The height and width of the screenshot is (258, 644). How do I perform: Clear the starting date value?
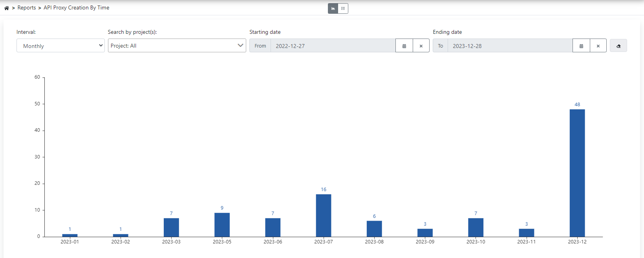click(x=421, y=46)
